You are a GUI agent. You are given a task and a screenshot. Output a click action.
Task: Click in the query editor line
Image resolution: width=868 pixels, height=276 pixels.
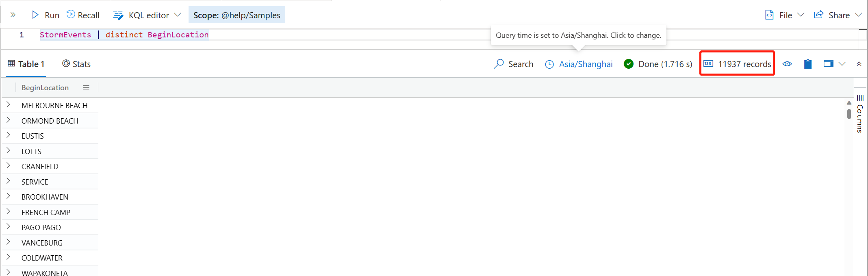(325, 35)
